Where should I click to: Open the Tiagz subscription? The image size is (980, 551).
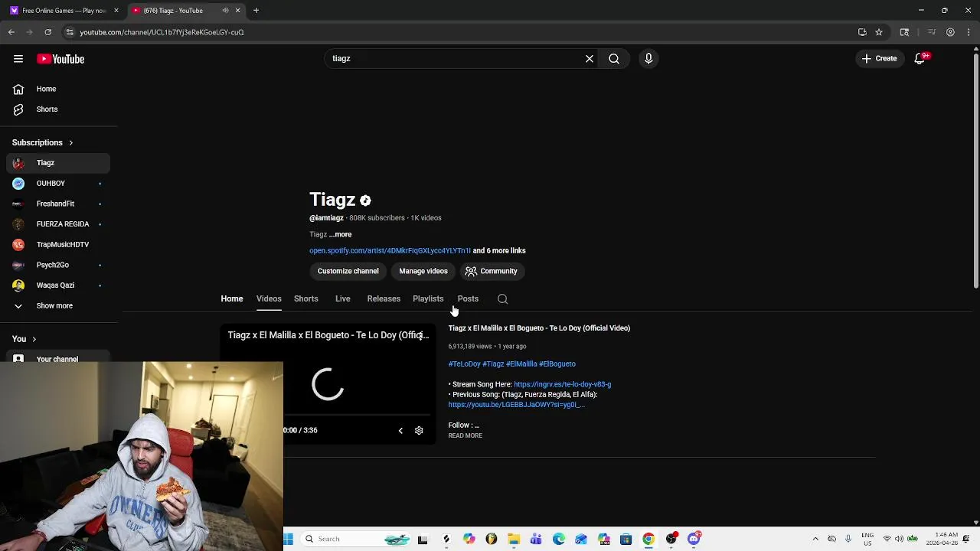[x=58, y=163]
